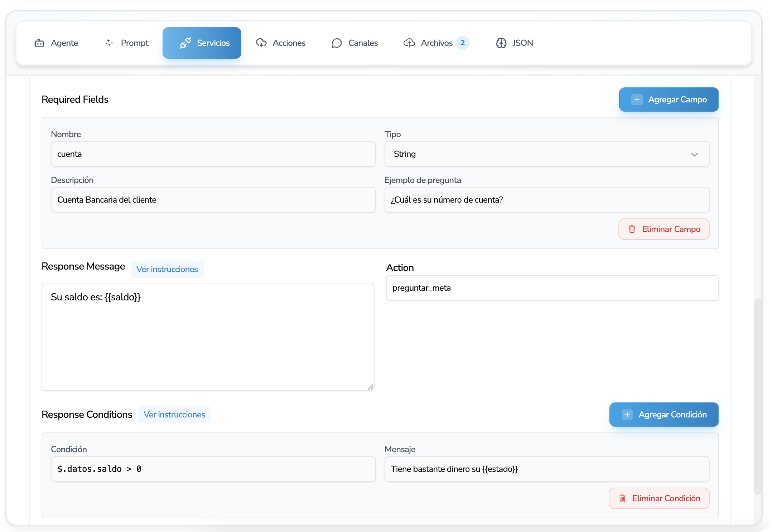Click the sparkle icon beside Prompt
This screenshot has height=532, width=772.
(x=110, y=43)
